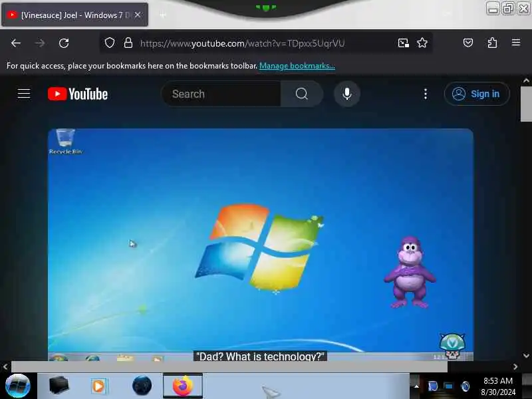Click the blue monitor system tray icon
Screen dimensions: 532x399
pos(448,386)
